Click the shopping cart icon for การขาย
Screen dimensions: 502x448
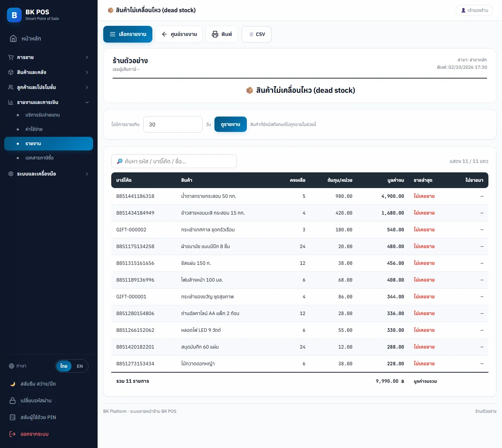[x=11, y=57]
